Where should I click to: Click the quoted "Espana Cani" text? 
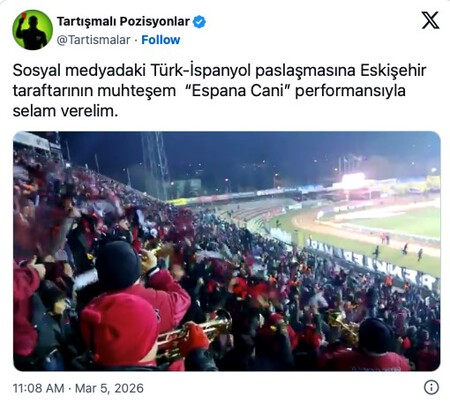click(240, 91)
